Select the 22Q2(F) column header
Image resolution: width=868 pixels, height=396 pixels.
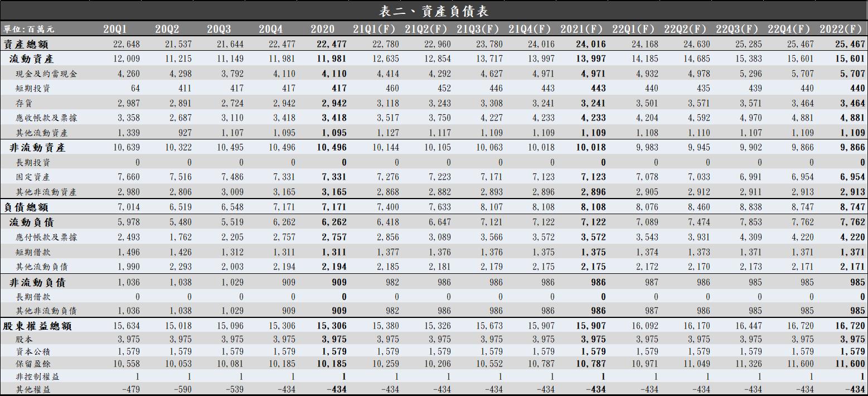(685, 29)
